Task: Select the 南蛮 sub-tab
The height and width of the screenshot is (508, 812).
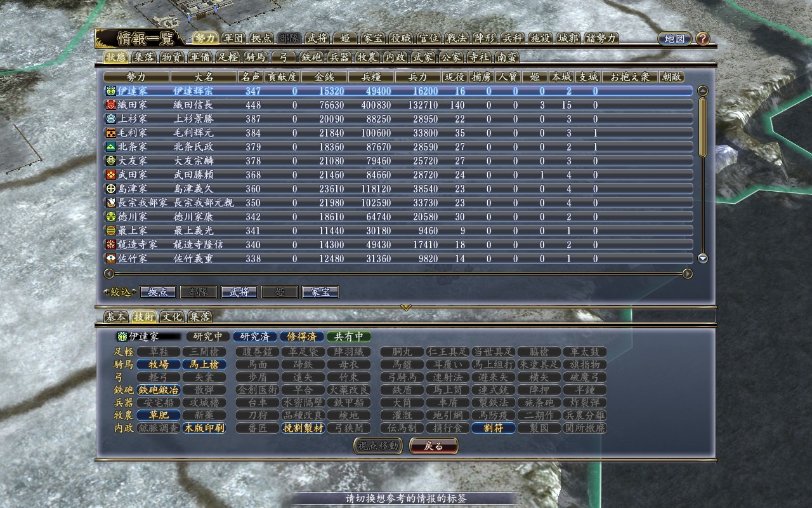Action: click(507, 57)
